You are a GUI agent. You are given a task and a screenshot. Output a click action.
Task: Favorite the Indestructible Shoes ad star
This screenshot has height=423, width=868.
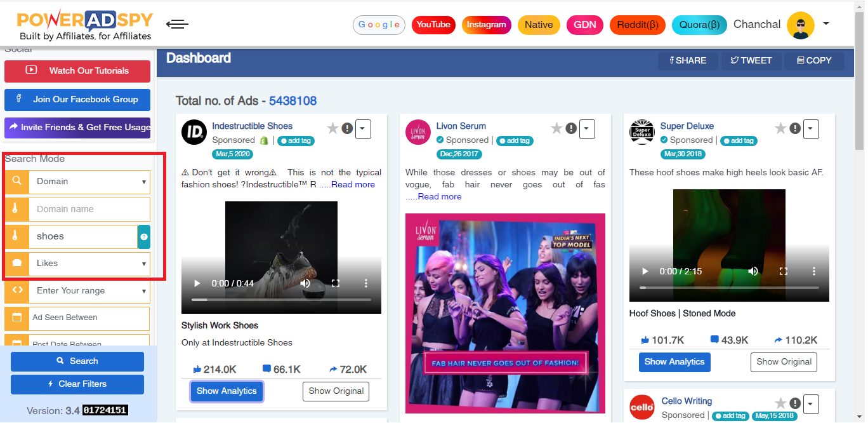click(332, 129)
